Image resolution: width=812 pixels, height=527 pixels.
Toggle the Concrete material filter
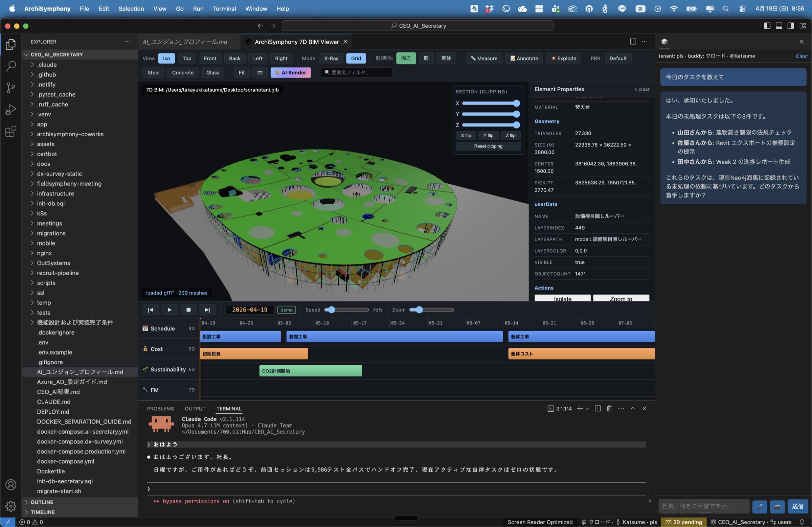click(183, 73)
